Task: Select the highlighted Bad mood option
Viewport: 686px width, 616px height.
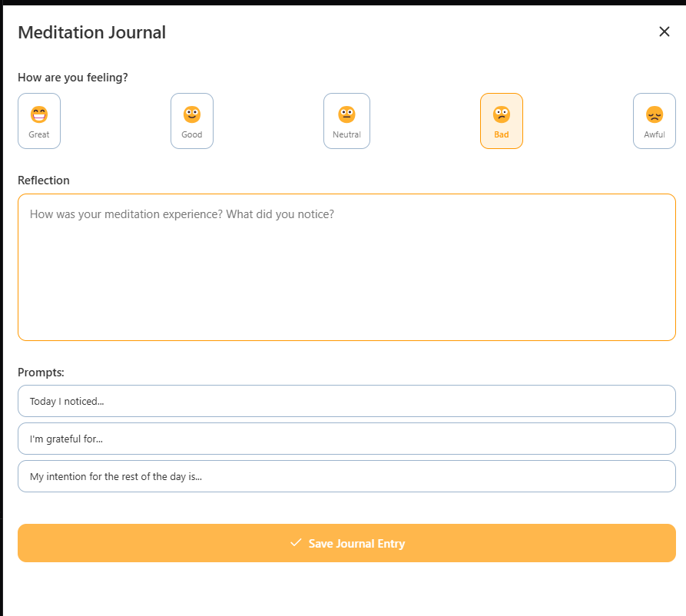Action: click(x=502, y=121)
